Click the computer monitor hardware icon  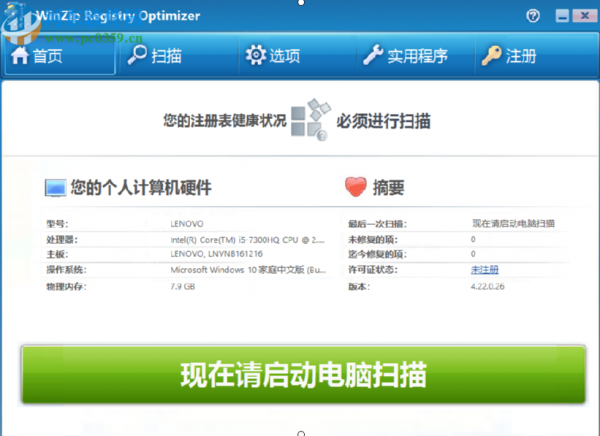[x=55, y=188]
